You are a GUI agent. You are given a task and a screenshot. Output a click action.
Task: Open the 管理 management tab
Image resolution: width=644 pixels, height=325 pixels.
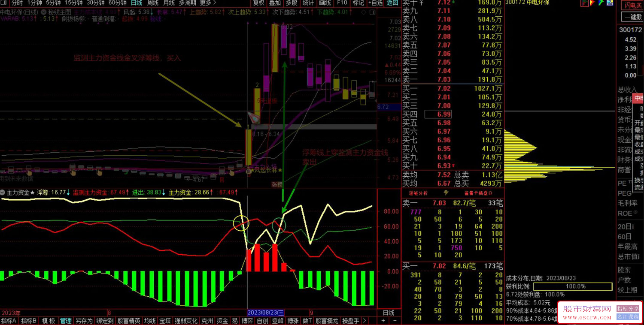point(66,321)
